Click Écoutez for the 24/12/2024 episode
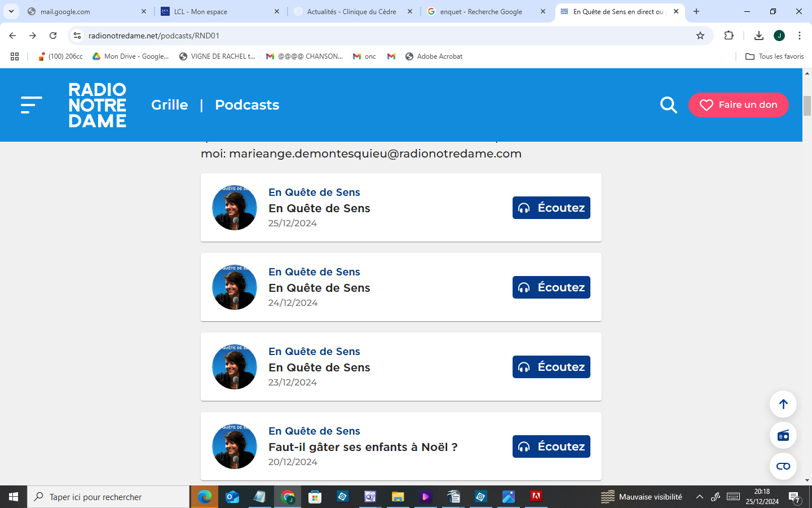Viewport: 812px width, 508px height. click(x=551, y=287)
